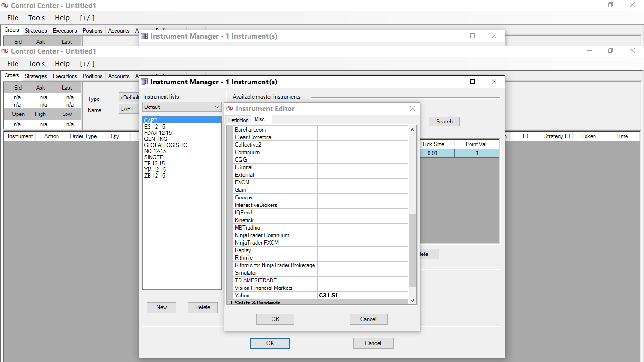The image size is (644, 362).
Task: Select the Misc tab in Instrument Editor
Action: (260, 120)
